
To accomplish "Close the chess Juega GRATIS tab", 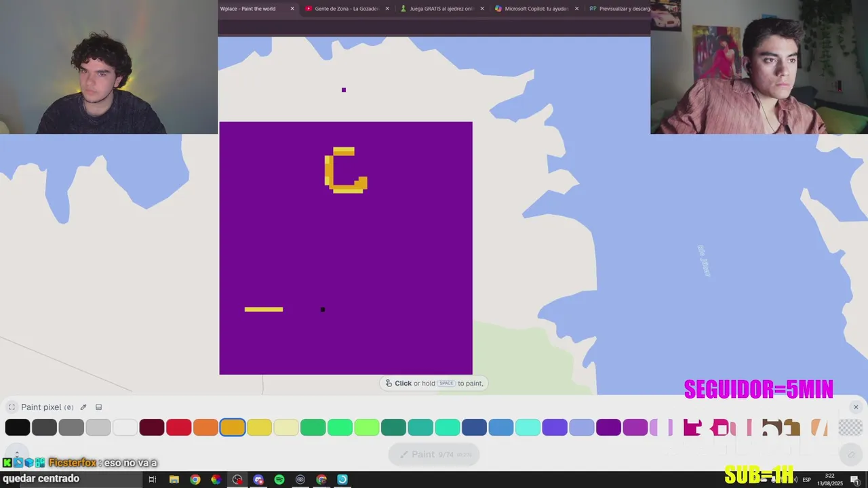I will [482, 9].
